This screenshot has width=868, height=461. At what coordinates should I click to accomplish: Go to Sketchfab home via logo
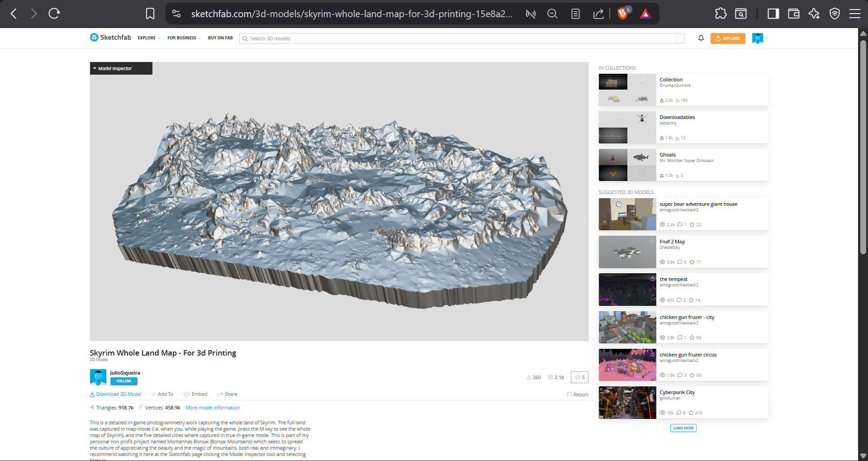110,38
